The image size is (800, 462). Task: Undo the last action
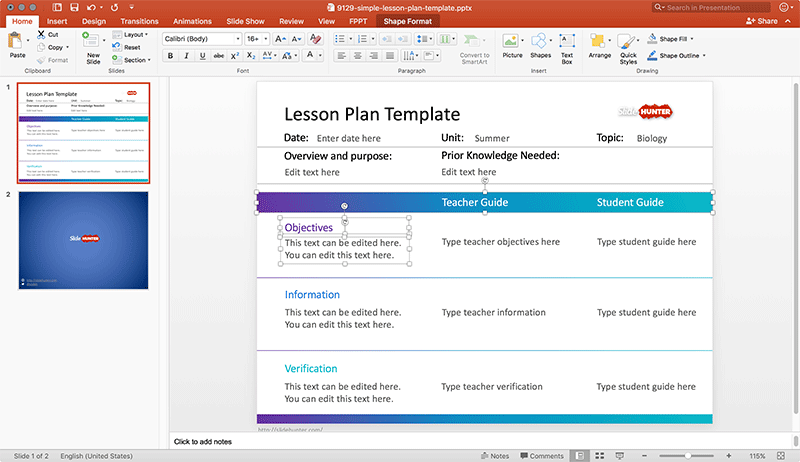[x=91, y=7]
